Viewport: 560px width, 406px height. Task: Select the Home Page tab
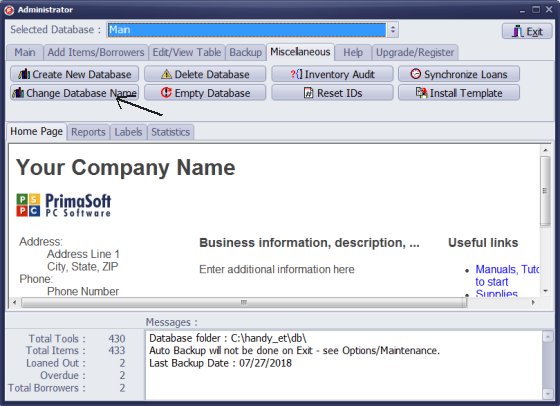[x=36, y=131]
